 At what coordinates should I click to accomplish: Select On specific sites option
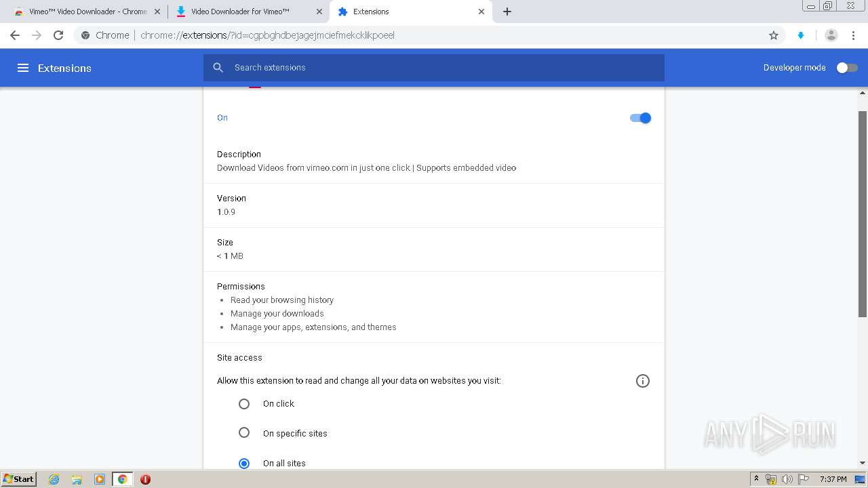(x=244, y=432)
